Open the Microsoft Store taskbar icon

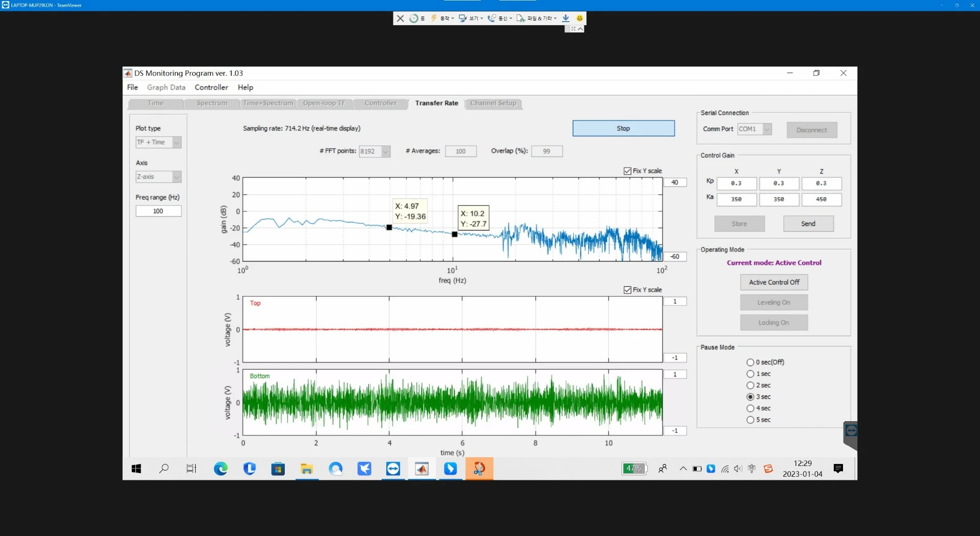(x=278, y=469)
